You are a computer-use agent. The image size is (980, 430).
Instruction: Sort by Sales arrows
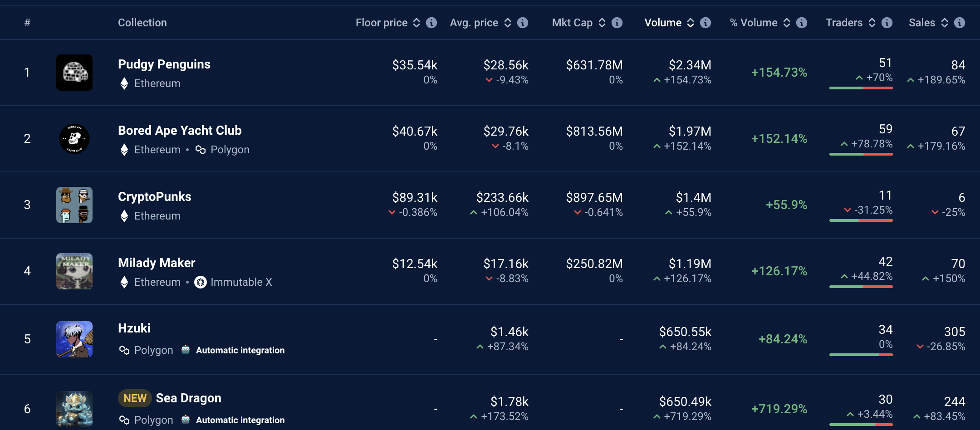[945, 23]
